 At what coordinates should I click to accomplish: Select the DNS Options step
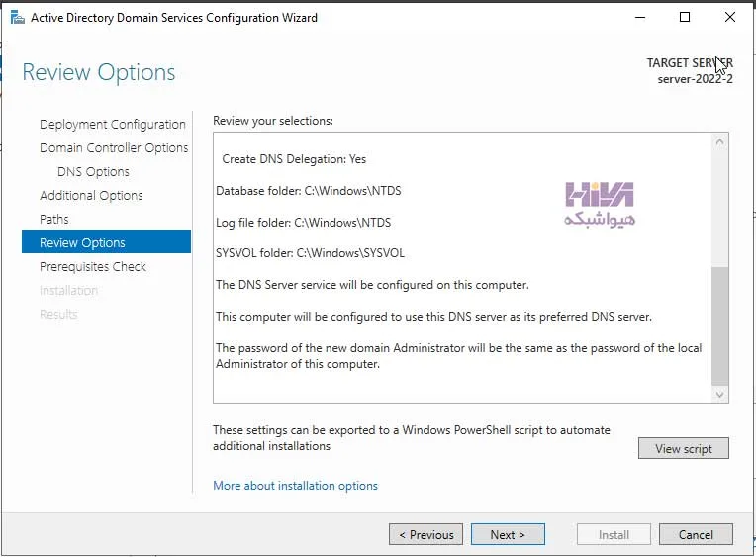pos(93,172)
